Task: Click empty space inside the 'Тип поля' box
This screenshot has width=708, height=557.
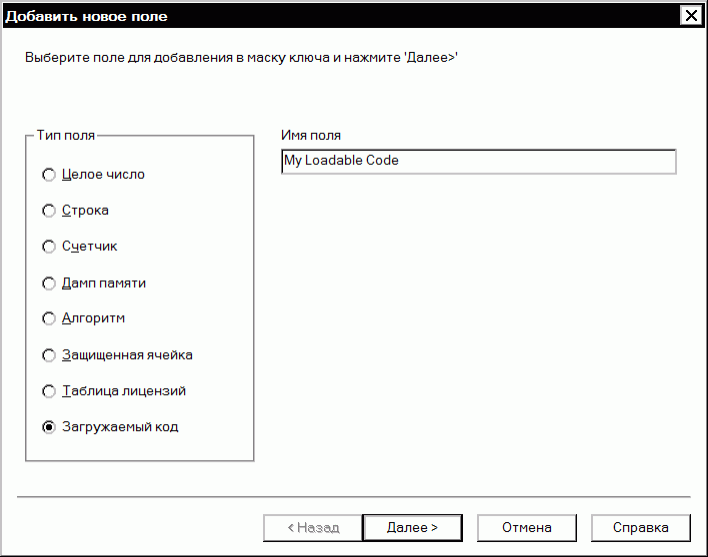Action: (210, 300)
